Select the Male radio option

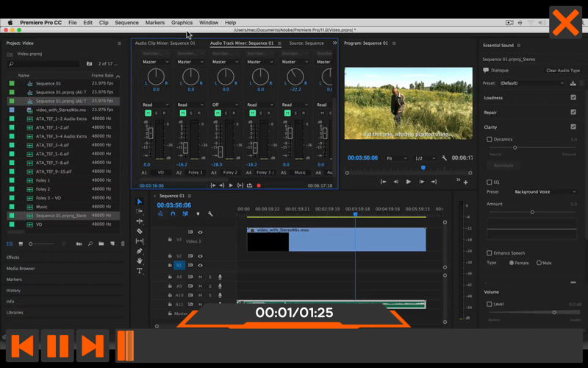point(539,263)
